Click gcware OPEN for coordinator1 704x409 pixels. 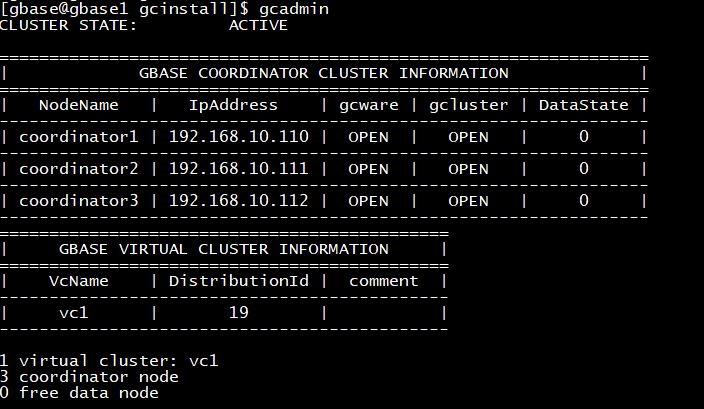(x=369, y=136)
